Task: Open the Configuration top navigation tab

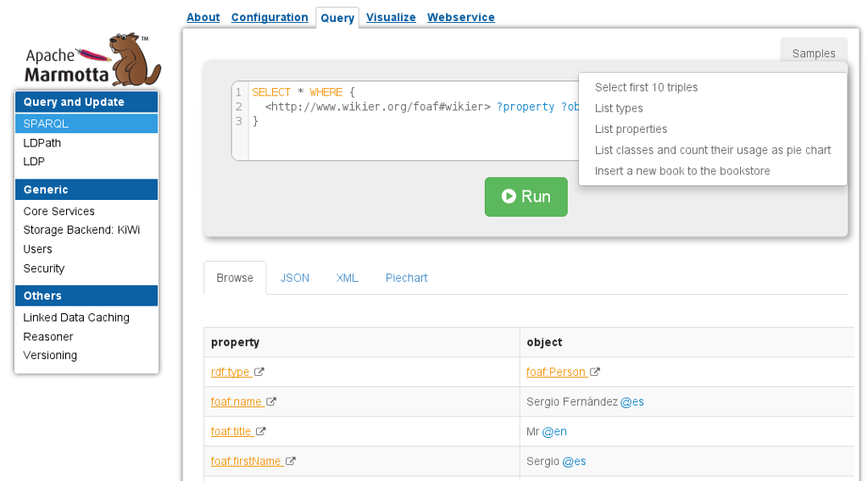Action: pos(270,17)
